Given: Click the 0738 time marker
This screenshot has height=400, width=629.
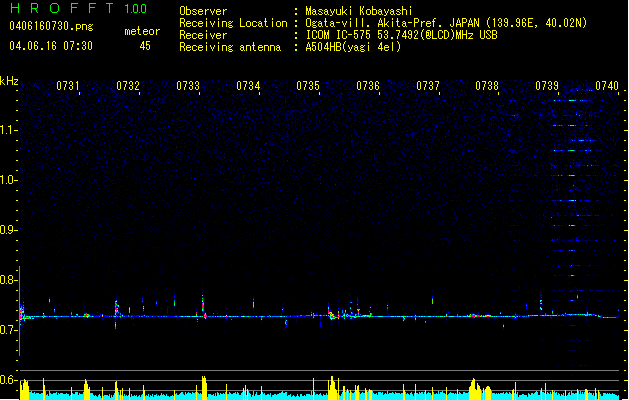Looking at the screenshot, I should pos(487,86).
